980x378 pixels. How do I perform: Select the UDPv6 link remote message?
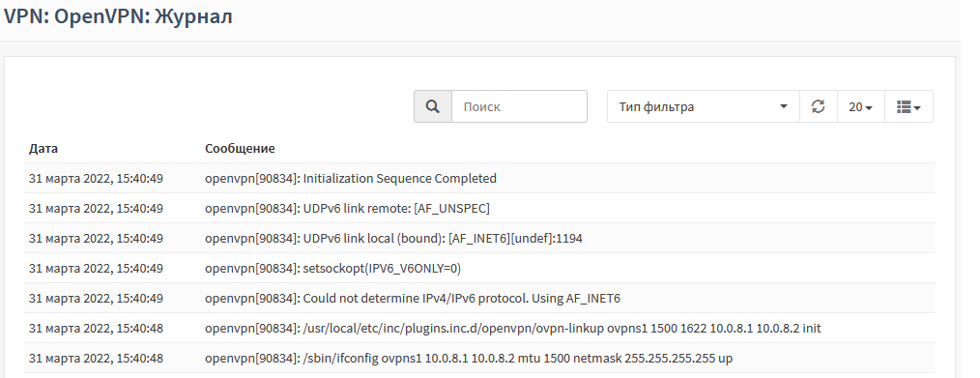(347, 209)
